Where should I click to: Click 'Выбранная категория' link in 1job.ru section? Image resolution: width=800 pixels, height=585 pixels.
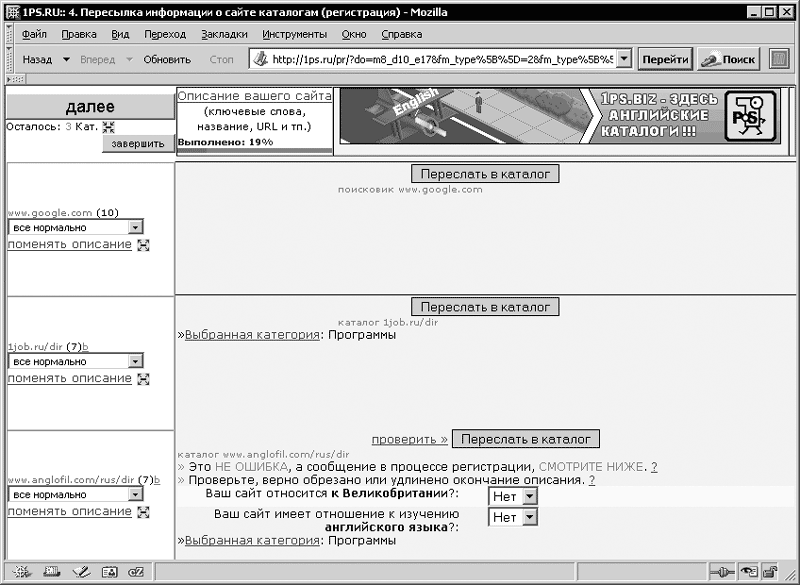[252, 335]
